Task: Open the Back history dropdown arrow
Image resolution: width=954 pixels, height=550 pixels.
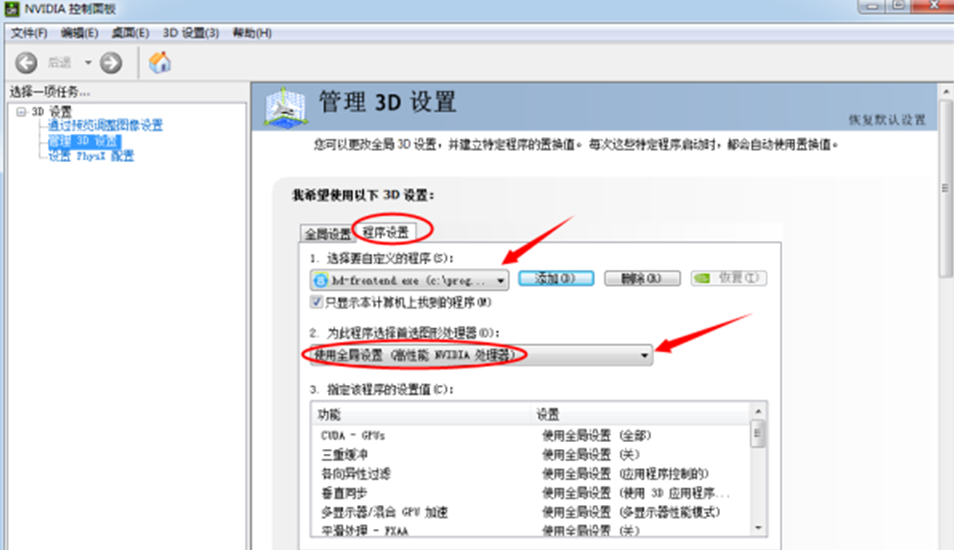Action: pos(88,62)
